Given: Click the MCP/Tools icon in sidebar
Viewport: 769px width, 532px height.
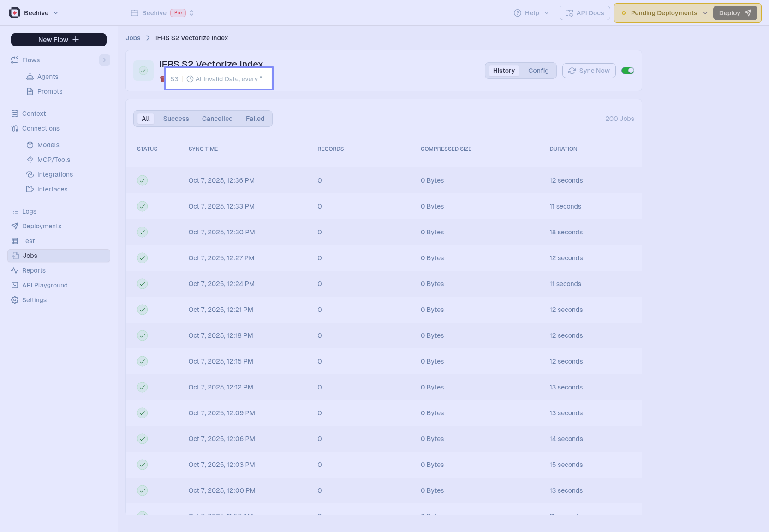Looking at the screenshot, I should pyautogui.click(x=30, y=160).
